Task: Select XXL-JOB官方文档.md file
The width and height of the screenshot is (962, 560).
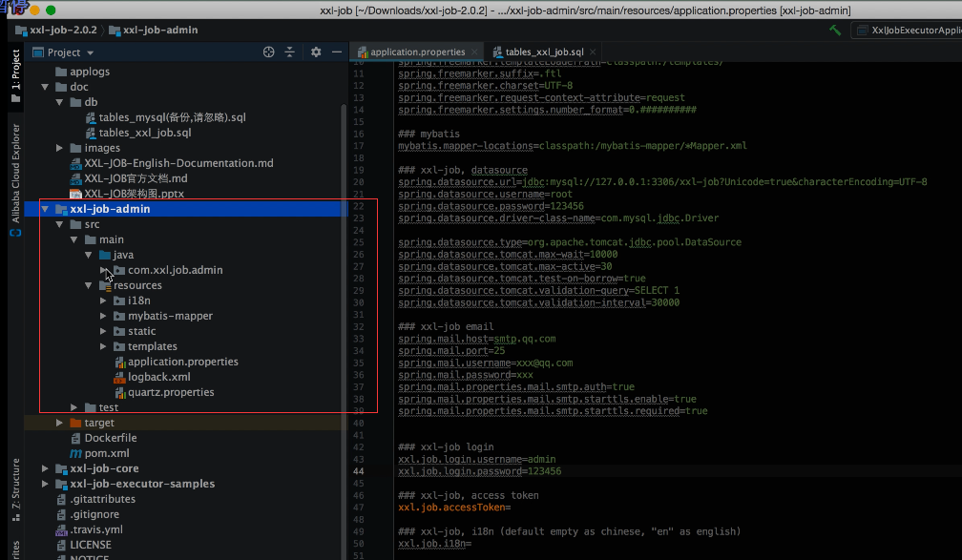Action: click(x=129, y=178)
